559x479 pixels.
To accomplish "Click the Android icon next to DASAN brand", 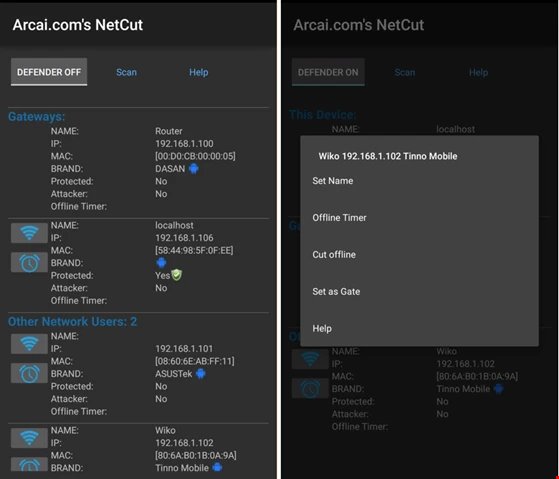I will tap(194, 169).
